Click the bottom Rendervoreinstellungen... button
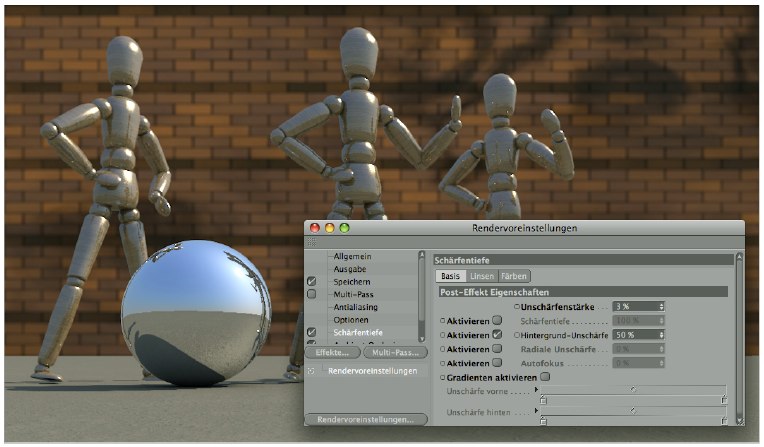 point(365,419)
